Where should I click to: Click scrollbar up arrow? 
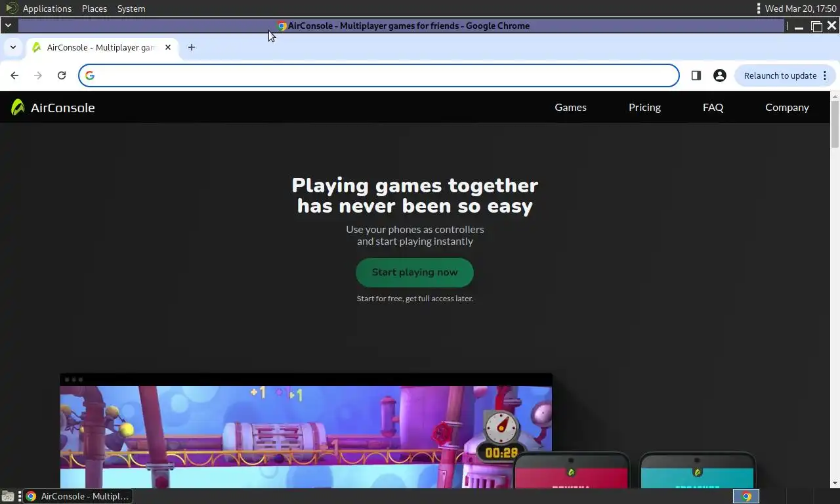click(835, 96)
